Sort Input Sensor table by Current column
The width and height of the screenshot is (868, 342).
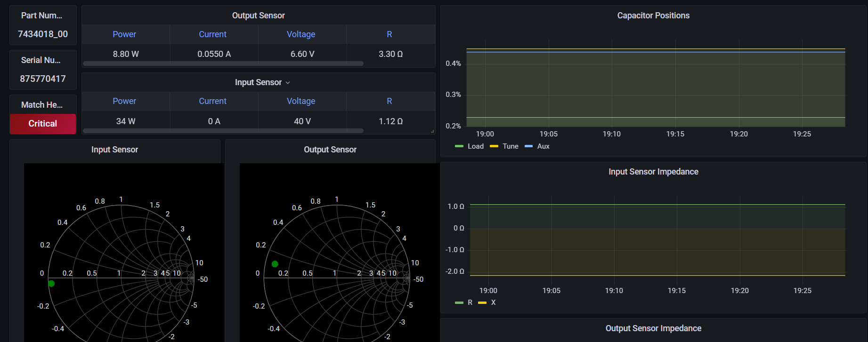212,101
